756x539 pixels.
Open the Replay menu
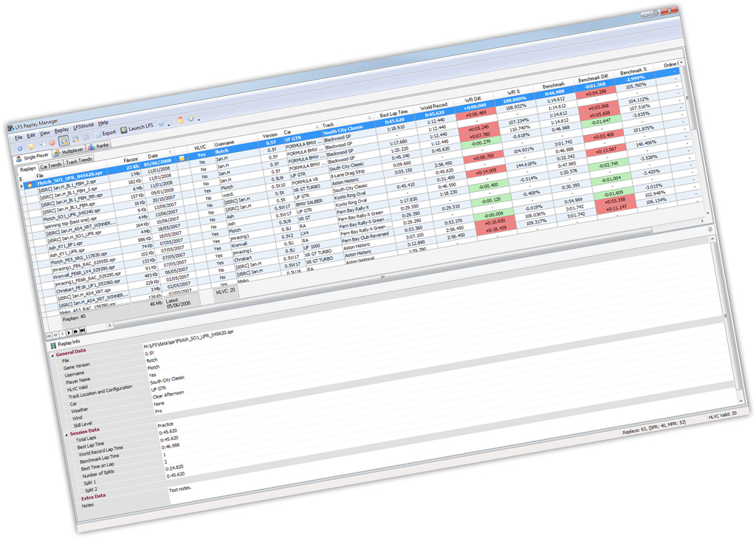pos(61,130)
